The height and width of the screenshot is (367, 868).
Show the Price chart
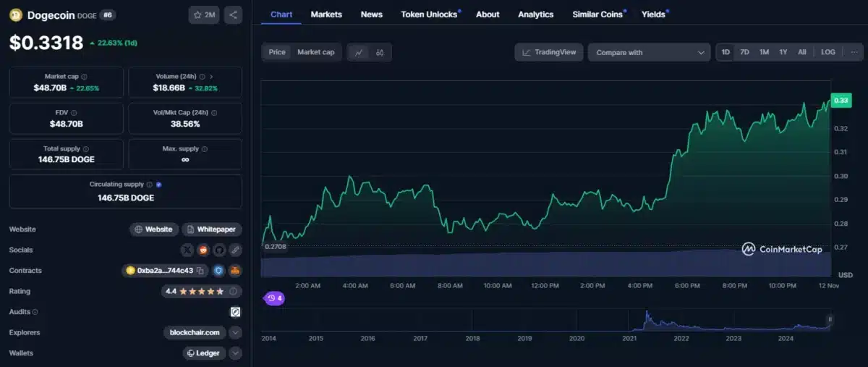[277, 52]
